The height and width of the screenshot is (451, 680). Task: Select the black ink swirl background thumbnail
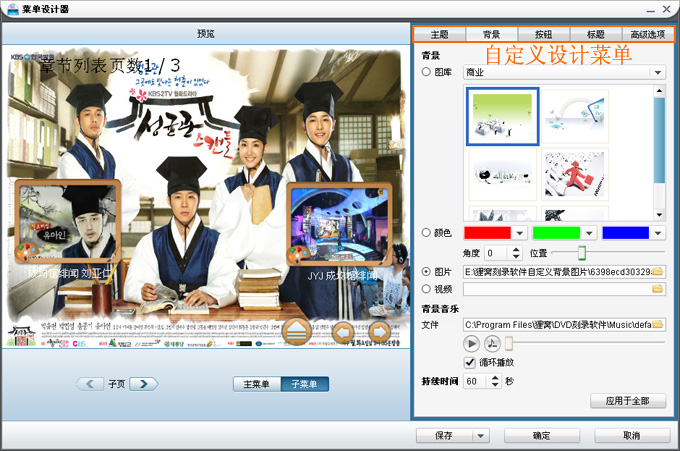click(x=503, y=174)
